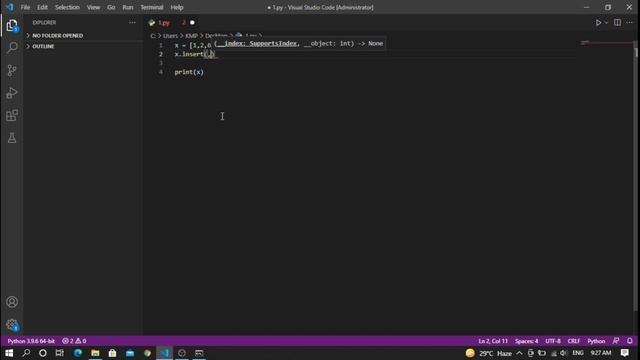The height and width of the screenshot is (360, 640).
Task: Open notifications bell in status bar
Action: (x=630, y=341)
